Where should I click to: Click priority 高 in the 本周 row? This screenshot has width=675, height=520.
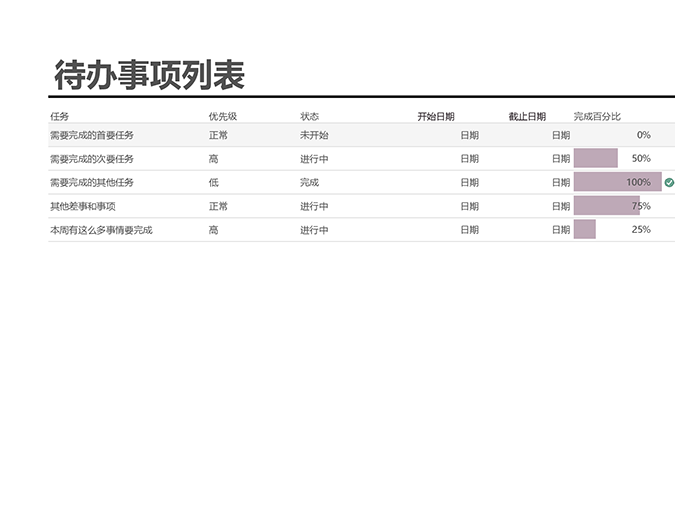(x=214, y=230)
